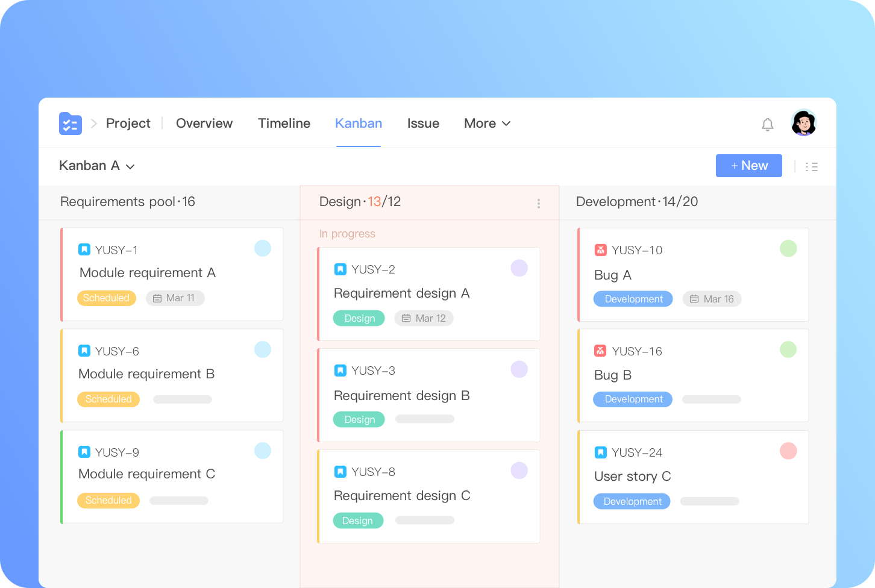The height and width of the screenshot is (588, 875).
Task: Click the app logo icon in the breadcrumb
Action: click(x=71, y=123)
